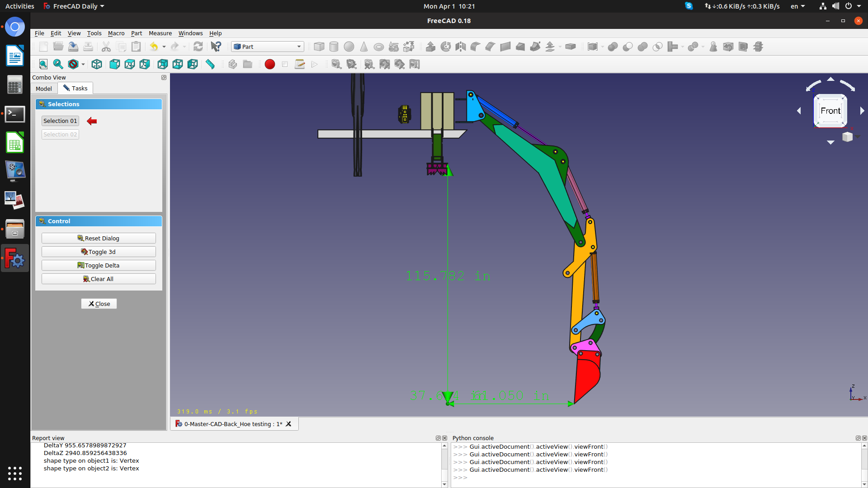Toggle 3d measurement visibility

pyautogui.click(x=99, y=252)
